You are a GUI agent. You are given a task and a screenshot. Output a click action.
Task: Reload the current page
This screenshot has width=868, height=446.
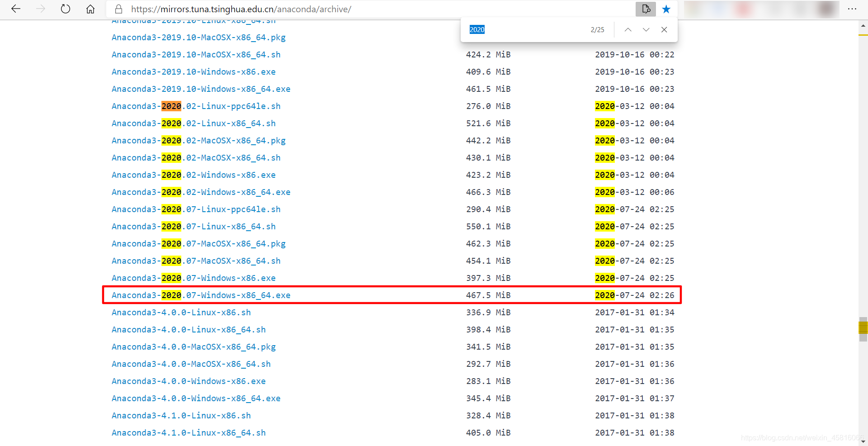coord(66,9)
